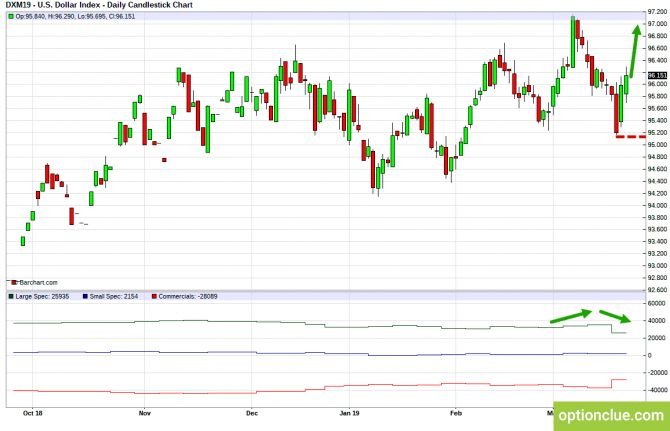Screen dimensions: 670x431
Task: Click the Nov date axis label
Action: point(145,413)
